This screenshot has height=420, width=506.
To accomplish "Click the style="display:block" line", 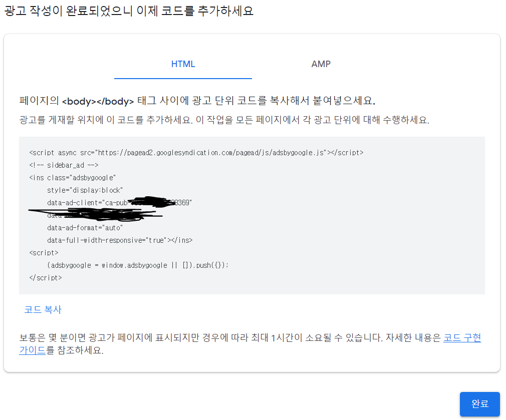I will (x=85, y=190).
